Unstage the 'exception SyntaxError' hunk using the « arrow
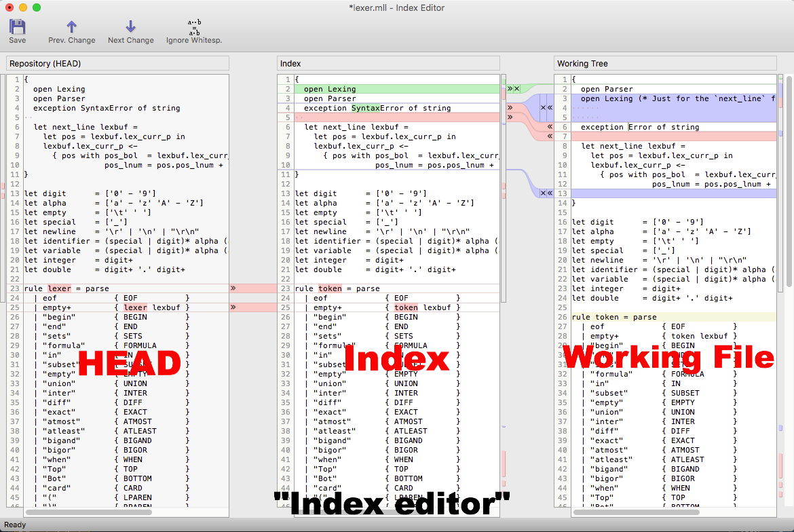794x532 pixels. (550, 126)
